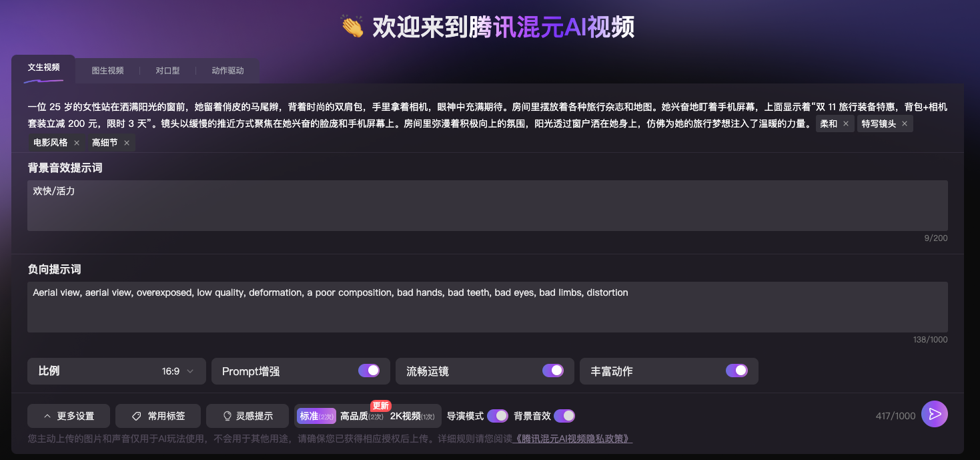Switch to the 文生视频 tab
Screen dimensions: 980x460
(43, 68)
